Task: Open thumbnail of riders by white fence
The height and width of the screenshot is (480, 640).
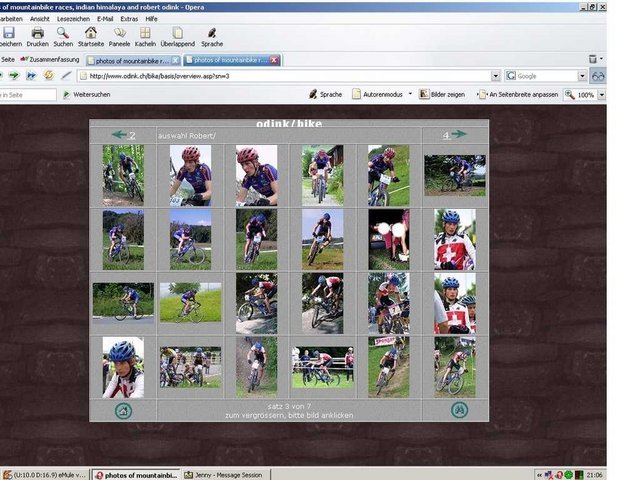Action: click(x=322, y=367)
